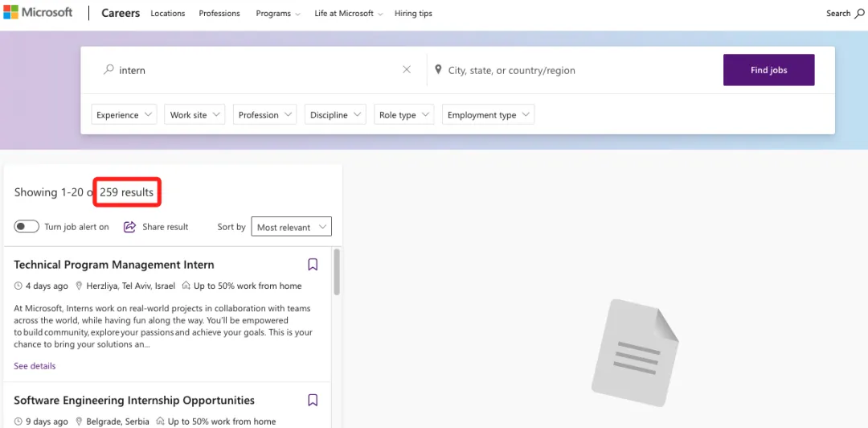Click the 4 days ago text
This screenshot has height=428, width=868.
tap(47, 286)
